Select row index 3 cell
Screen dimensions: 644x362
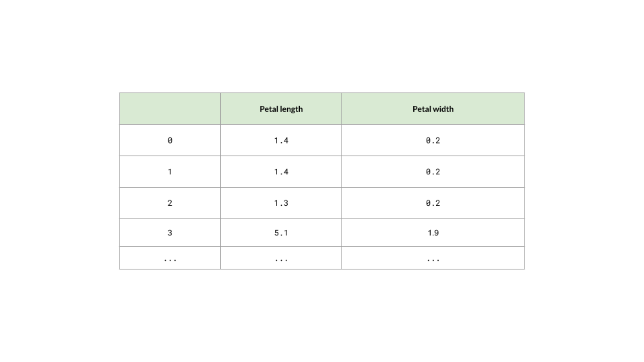pos(170,233)
